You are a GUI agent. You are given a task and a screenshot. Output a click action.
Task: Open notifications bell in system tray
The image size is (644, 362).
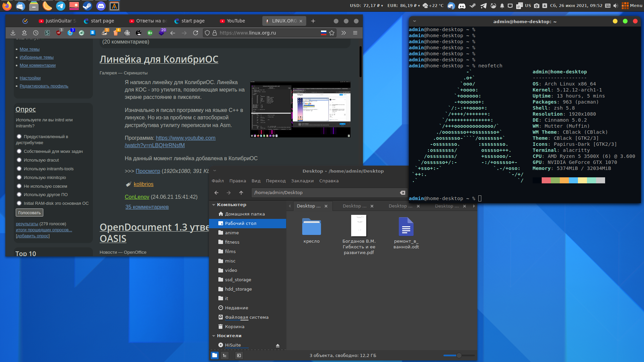[502, 6]
